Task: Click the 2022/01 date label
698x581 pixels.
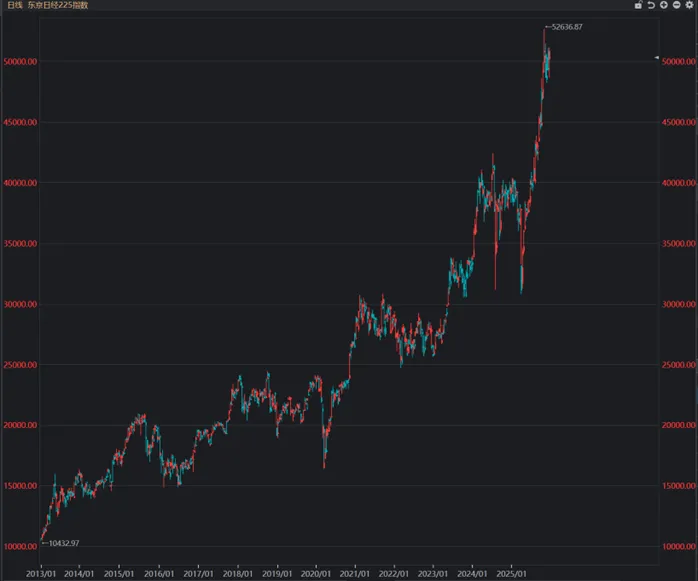Action: click(x=394, y=574)
